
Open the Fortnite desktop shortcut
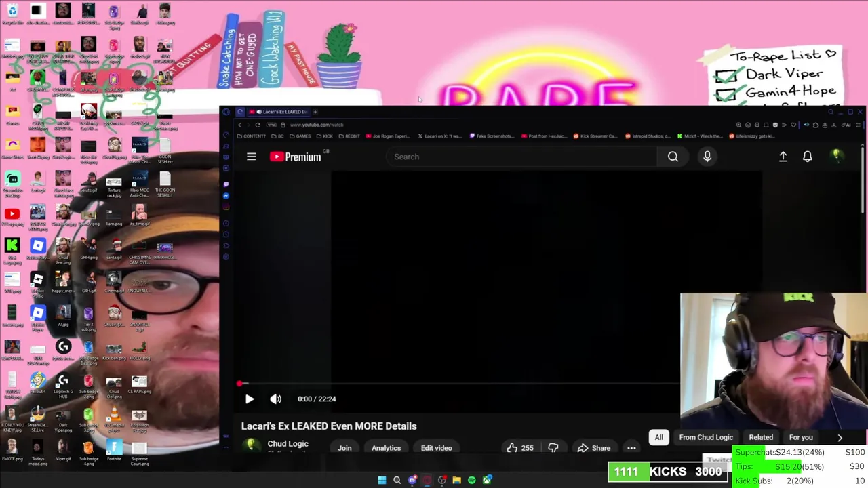coord(114,451)
